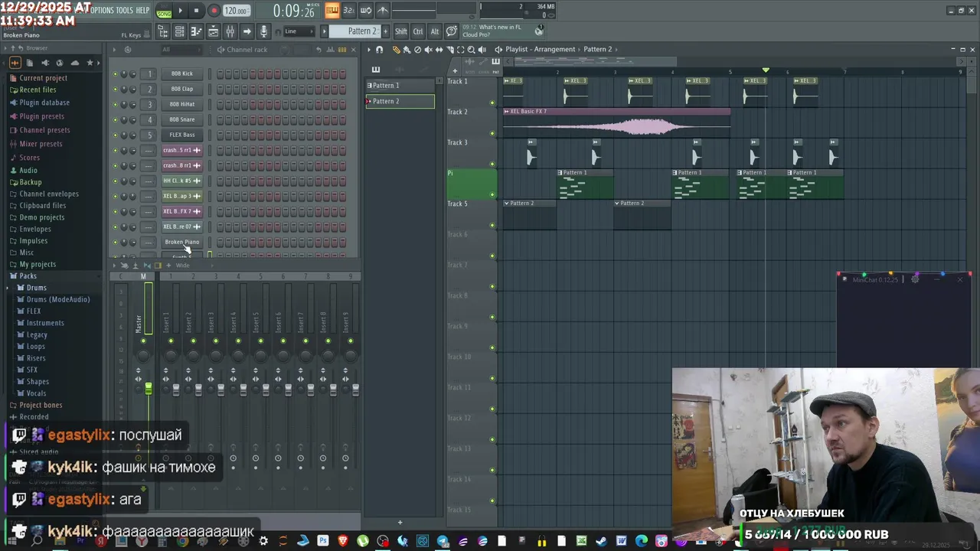Open the Playlist options menu arrow

pos(368,50)
